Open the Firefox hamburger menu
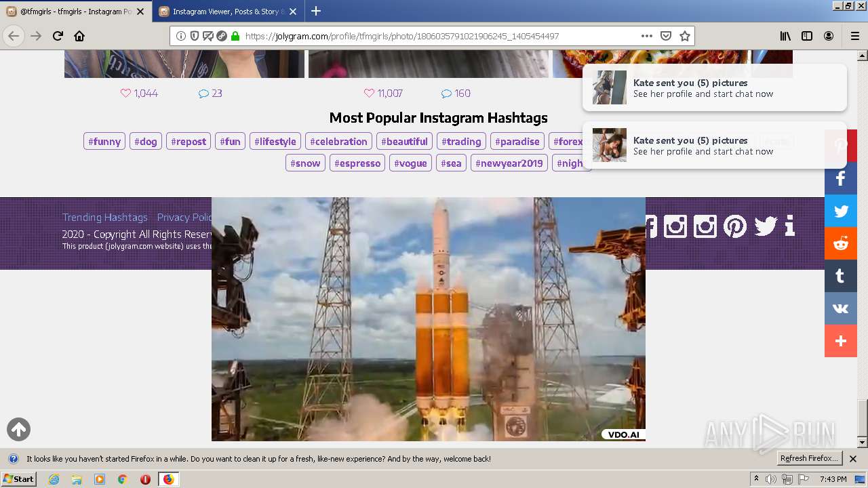This screenshot has height=488, width=868. click(x=854, y=36)
